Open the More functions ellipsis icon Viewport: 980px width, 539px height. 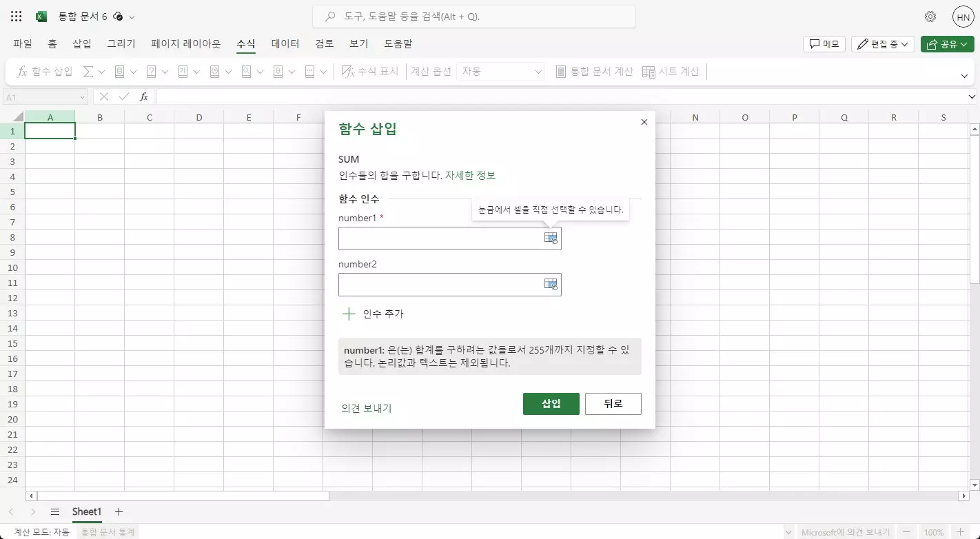tap(310, 72)
